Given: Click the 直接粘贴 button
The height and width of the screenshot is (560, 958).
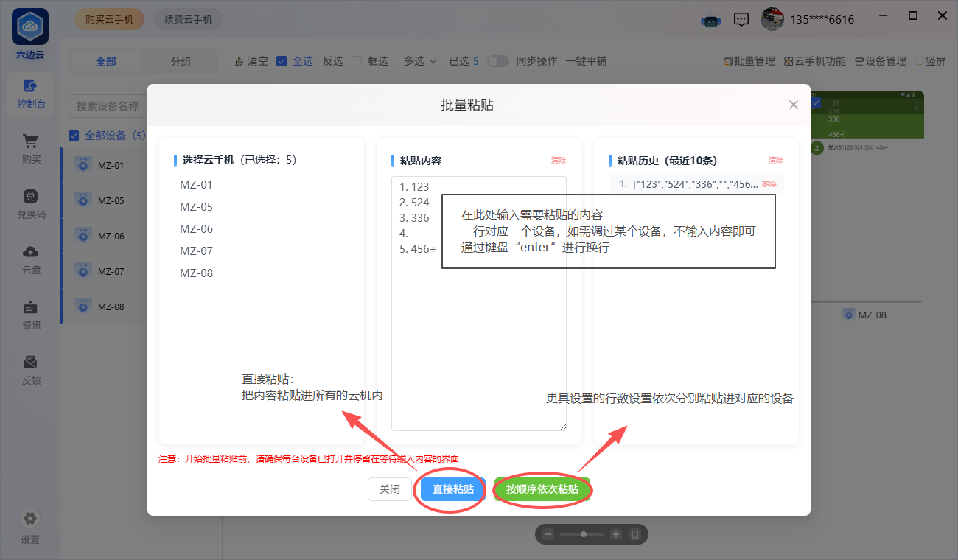Looking at the screenshot, I should (453, 489).
